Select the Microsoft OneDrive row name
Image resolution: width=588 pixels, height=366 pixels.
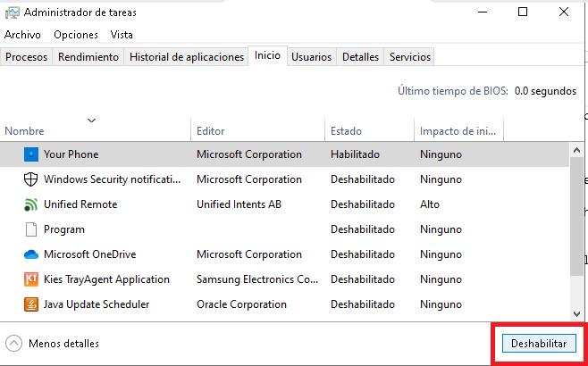coord(89,254)
